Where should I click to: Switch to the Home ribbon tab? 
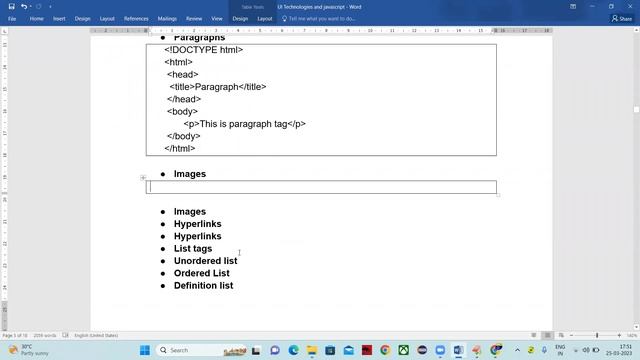36,19
